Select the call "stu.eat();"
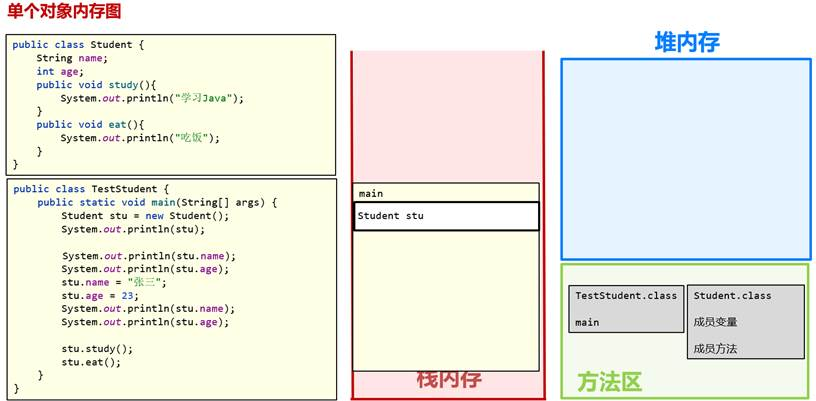Viewport: 816px width, 401px height. click(91, 362)
